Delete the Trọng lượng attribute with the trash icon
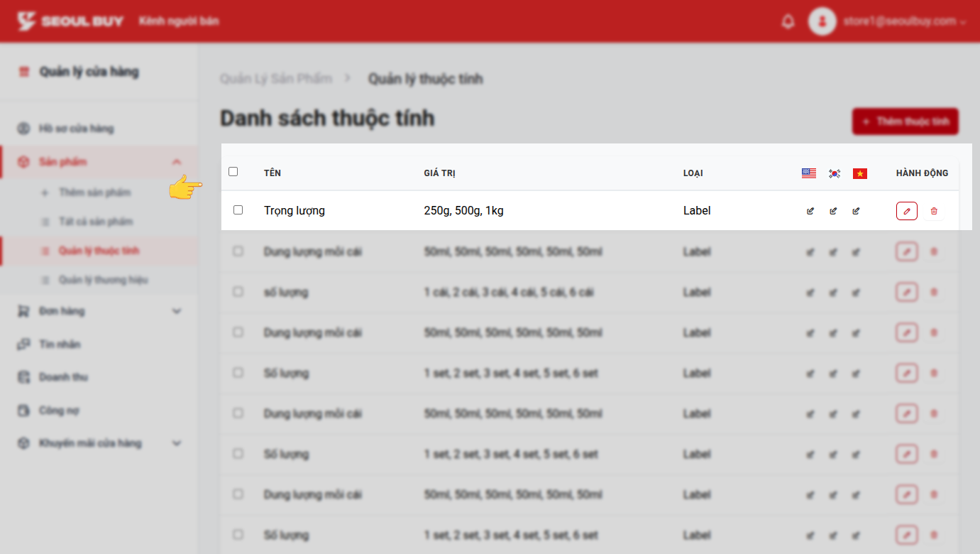The image size is (980, 554). [934, 210]
